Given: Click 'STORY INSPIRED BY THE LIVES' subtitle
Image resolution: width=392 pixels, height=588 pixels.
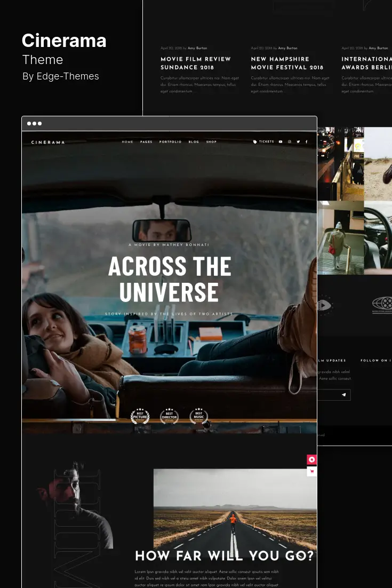Looking at the screenshot, I should click(x=169, y=314).
